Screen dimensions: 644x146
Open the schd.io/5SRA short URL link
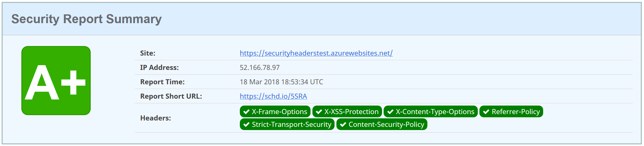click(273, 96)
